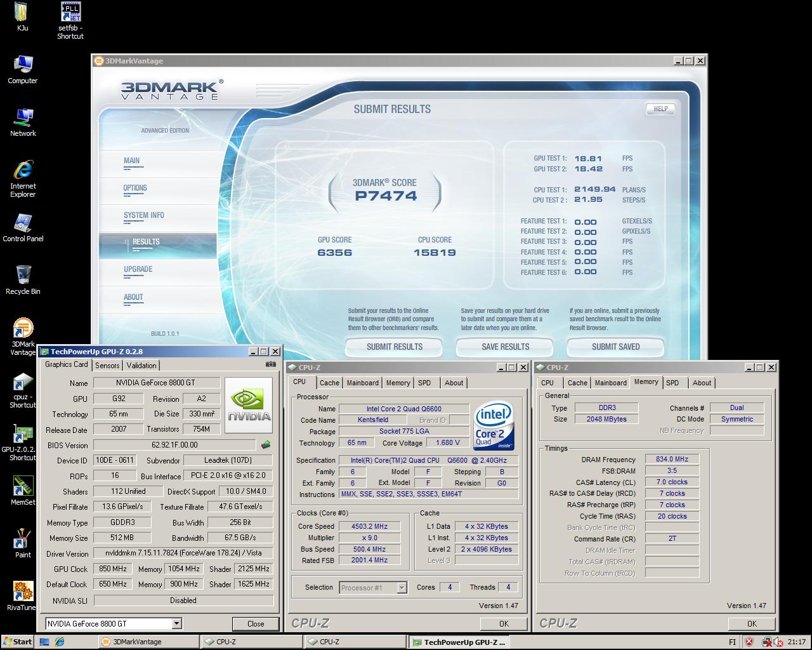Click 3DMarkVantage title bar icon
The height and width of the screenshot is (650, 812).
pyautogui.click(x=98, y=61)
